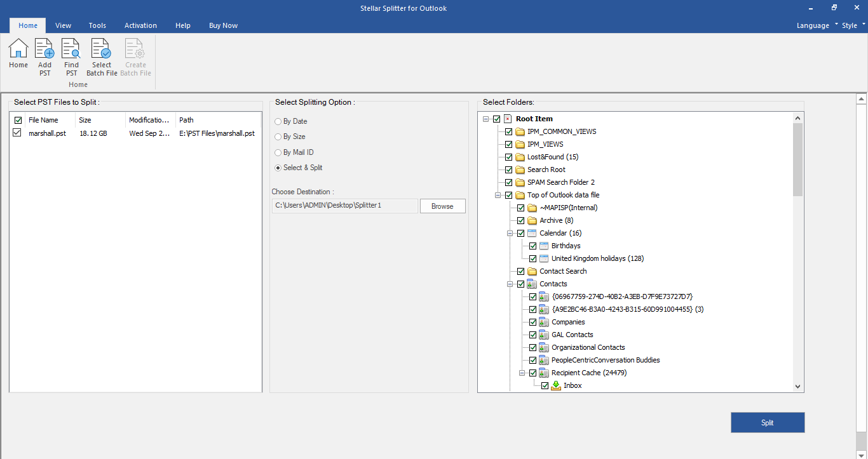Open the View ribbon tab
868x459 pixels.
pos(63,25)
